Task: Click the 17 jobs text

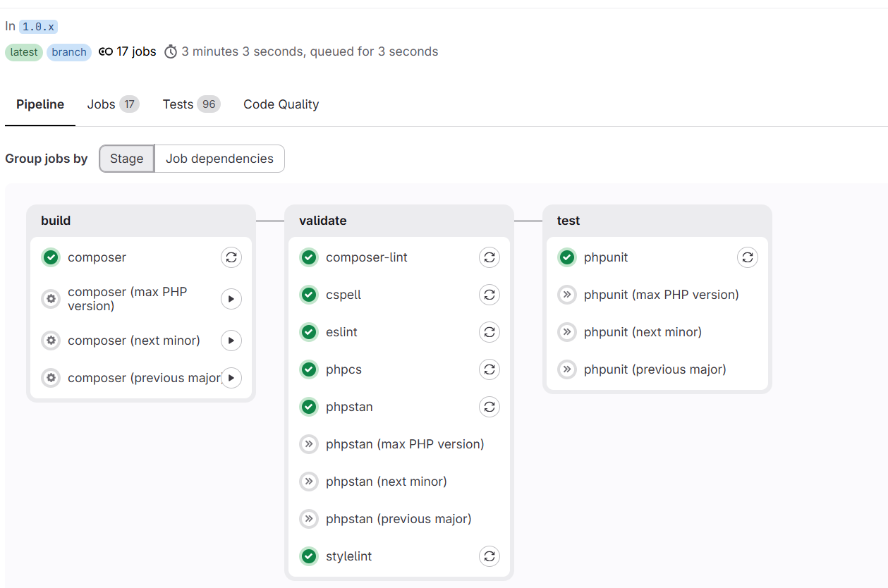Action: click(137, 51)
